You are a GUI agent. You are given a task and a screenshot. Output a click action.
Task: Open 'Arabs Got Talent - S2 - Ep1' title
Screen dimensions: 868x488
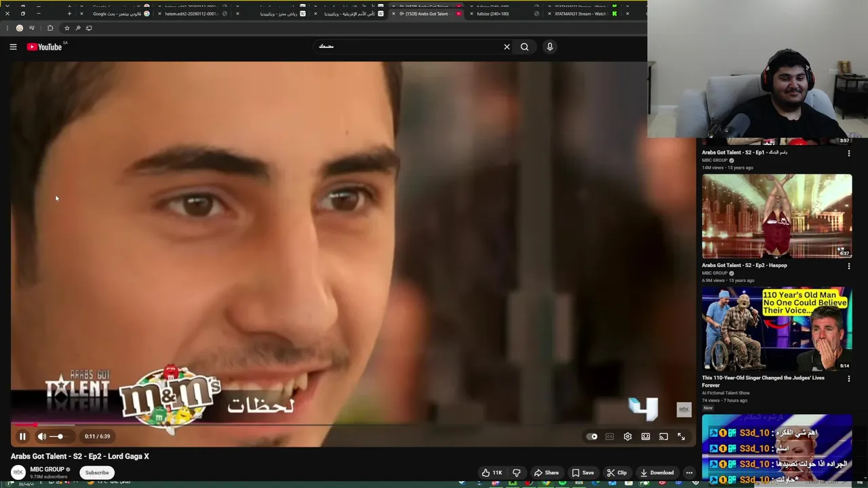click(745, 152)
